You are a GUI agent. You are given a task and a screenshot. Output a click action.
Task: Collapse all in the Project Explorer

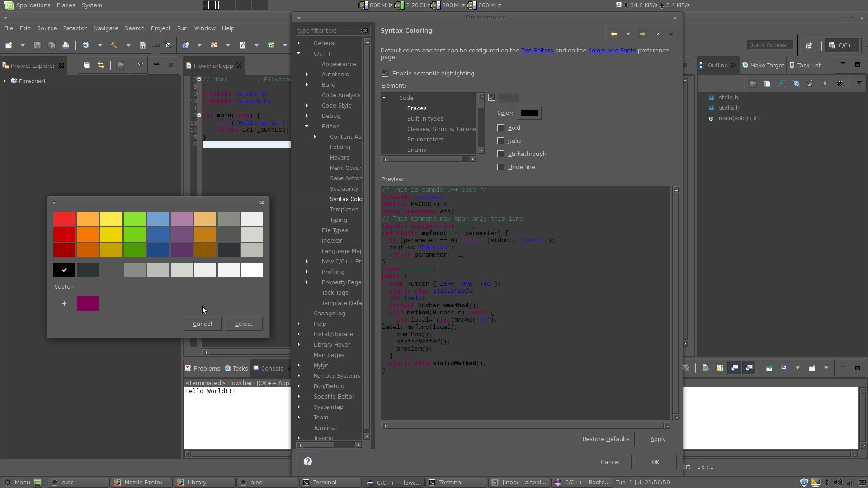click(86, 65)
